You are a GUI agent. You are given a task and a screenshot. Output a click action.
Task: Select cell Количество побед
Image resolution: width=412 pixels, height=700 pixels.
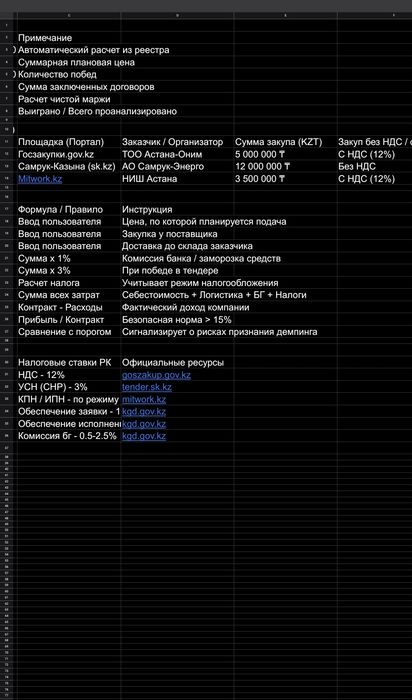point(57,75)
